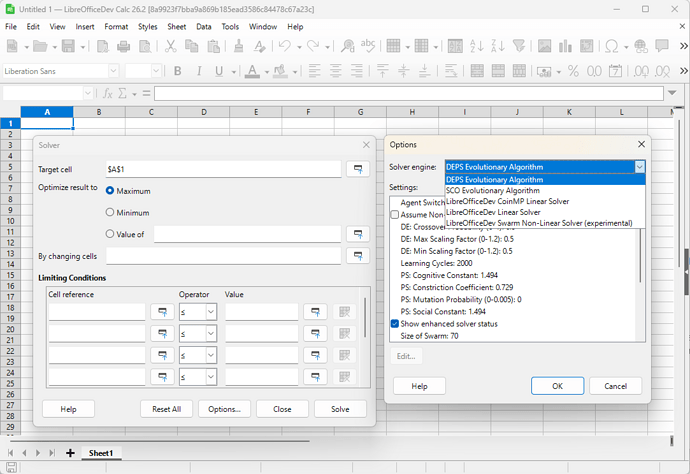Viewport: 690px width, 474px height.
Task: Pick SCO Evolutionary Algorithm from engine list
Action: click(x=494, y=190)
